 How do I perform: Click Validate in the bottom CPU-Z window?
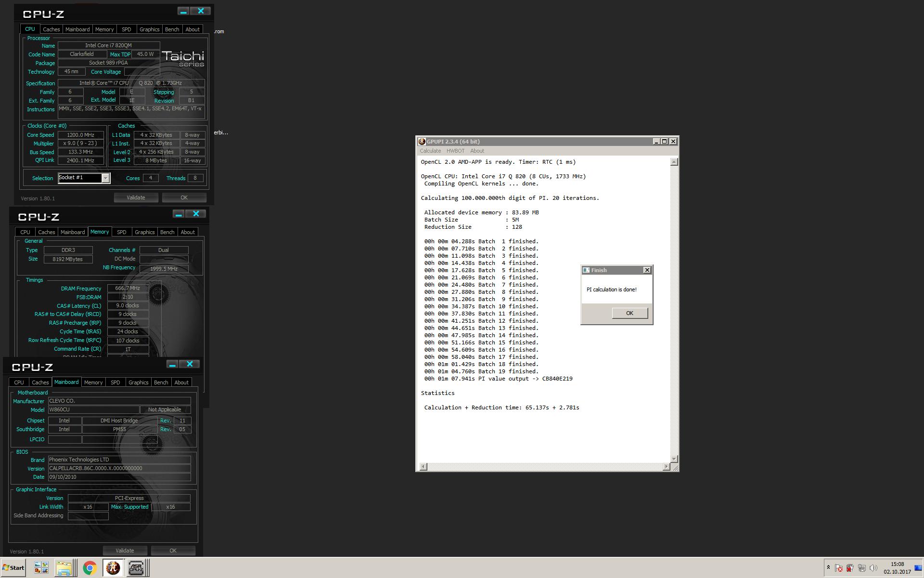coord(125,551)
